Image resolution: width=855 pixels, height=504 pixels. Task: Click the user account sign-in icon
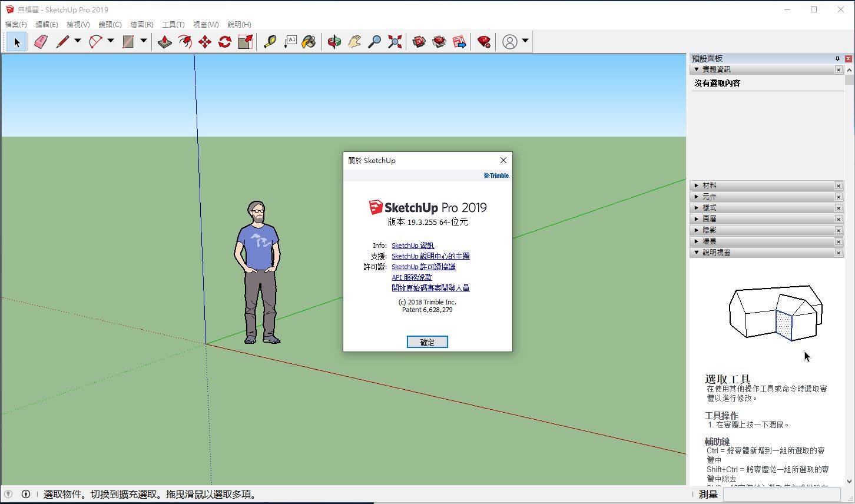(510, 42)
